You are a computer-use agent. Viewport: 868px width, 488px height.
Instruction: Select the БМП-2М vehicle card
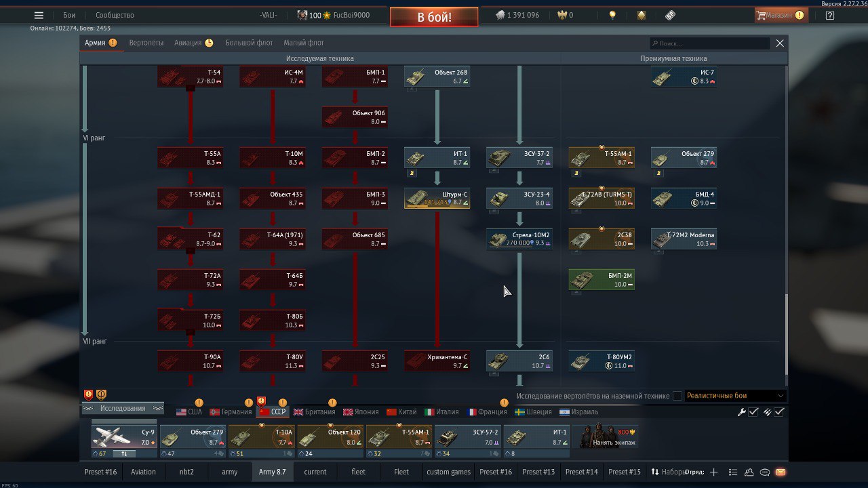(x=601, y=279)
